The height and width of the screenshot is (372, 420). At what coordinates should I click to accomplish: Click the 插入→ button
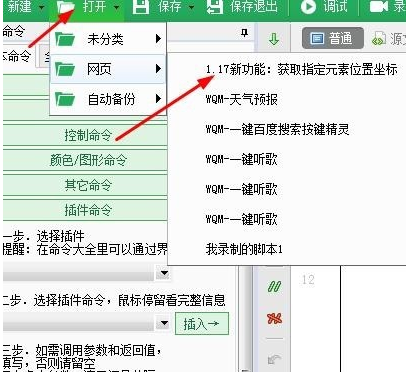[202, 323]
